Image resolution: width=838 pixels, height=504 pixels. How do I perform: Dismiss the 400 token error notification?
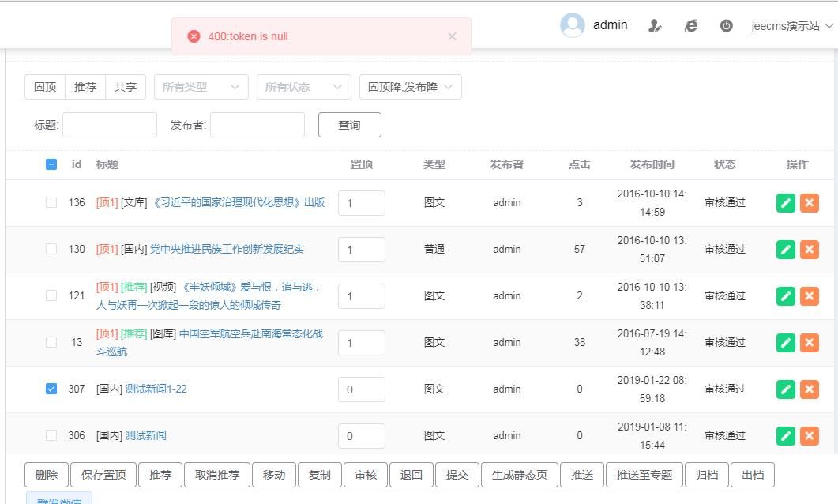tap(452, 36)
